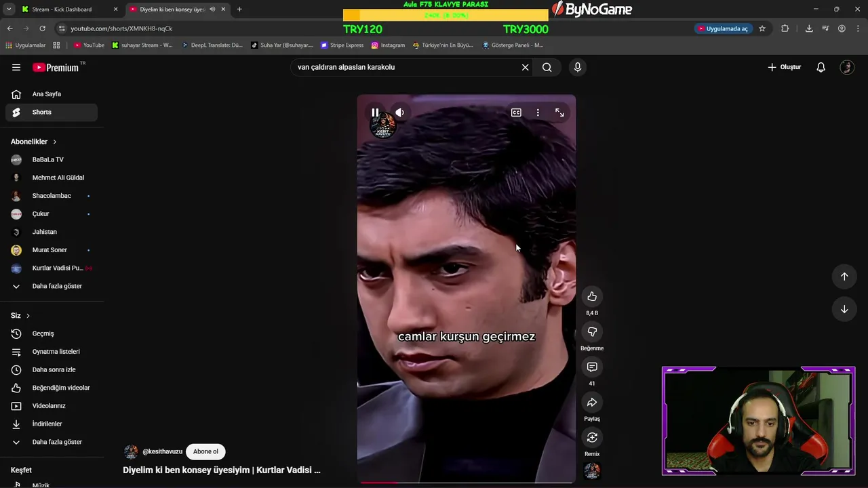Go back in browser history
Screen dimensions: 868x488
[9, 28]
